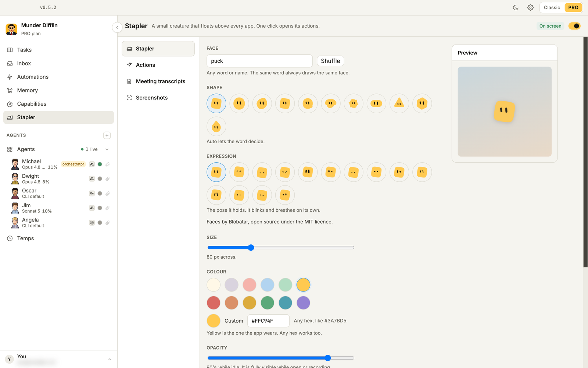588x368 pixels.
Task: Click the clock icon beside Temps
Action: pyautogui.click(x=10, y=238)
